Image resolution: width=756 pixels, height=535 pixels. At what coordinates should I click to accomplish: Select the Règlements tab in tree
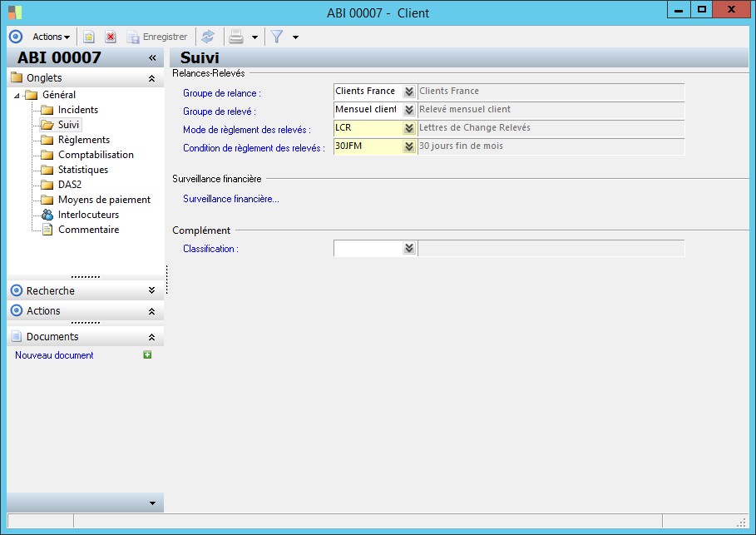pos(83,140)
